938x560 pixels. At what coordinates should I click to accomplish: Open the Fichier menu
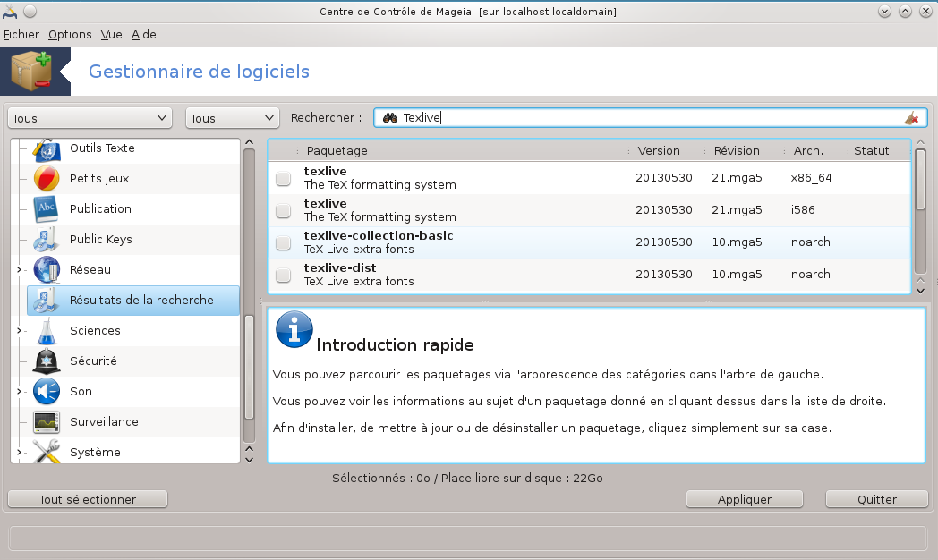(21, 35)
